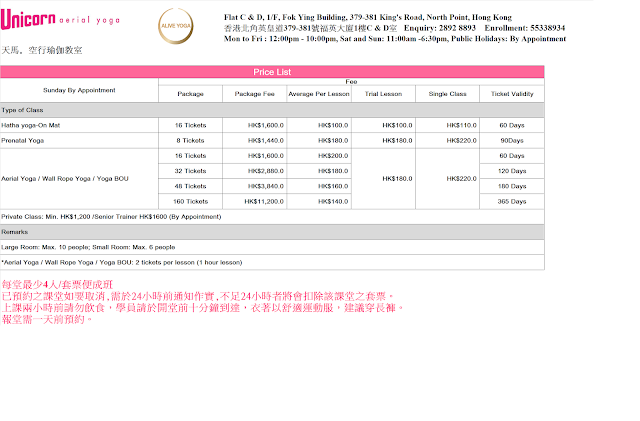The image size is (640, 421).
Task: Click the Enrollment: 55338934 number
Action: point(524,28)
